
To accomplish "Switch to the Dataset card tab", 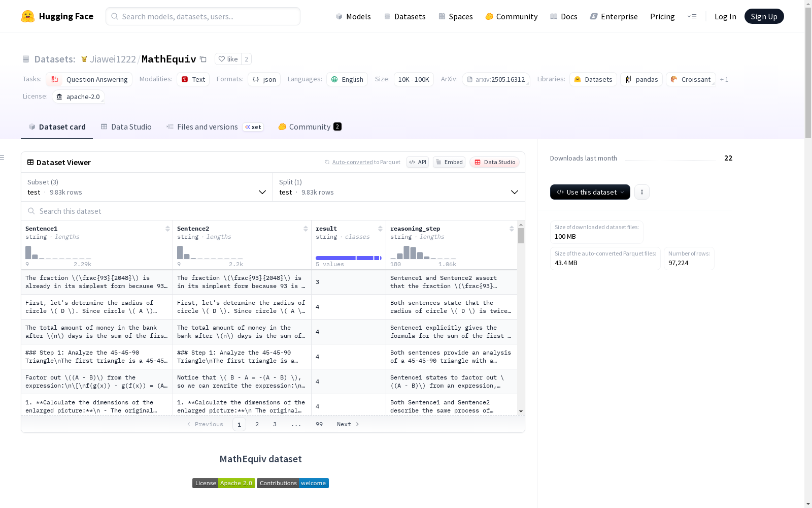I will 57,127.
